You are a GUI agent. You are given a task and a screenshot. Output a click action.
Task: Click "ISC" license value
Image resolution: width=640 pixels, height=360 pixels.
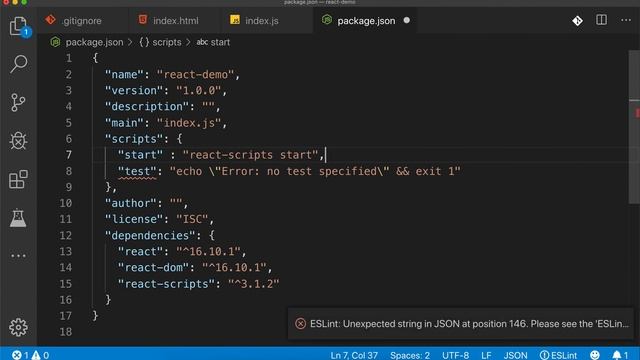[192, 219]
